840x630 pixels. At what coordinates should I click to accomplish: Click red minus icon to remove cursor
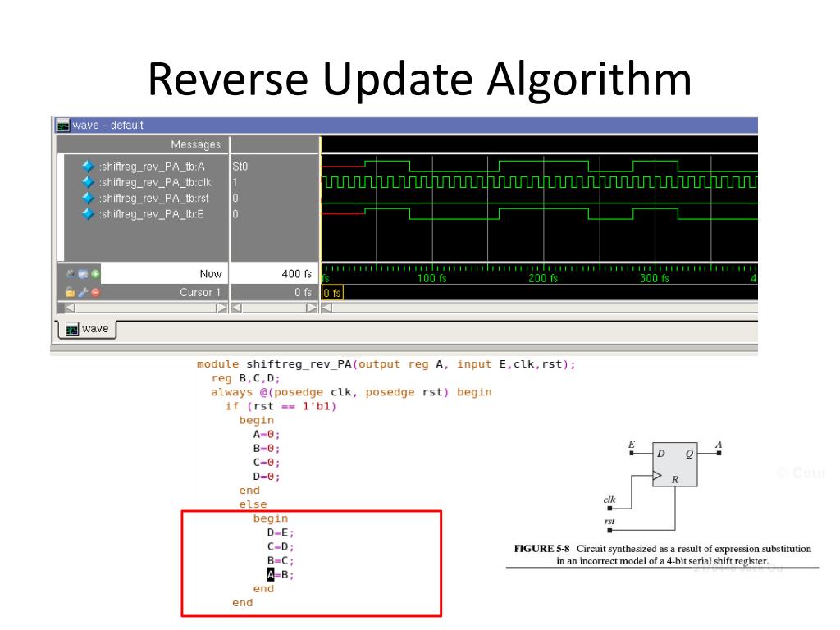(x=95, y=293)
